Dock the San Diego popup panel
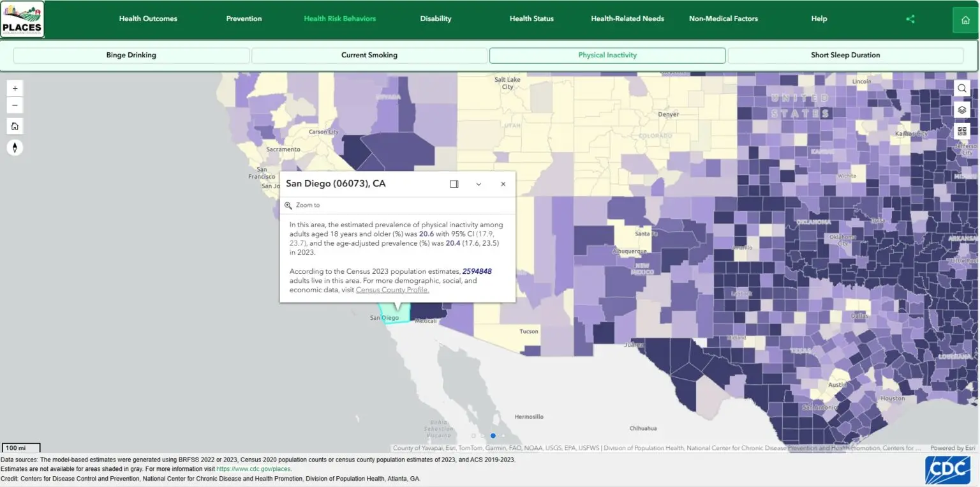This screenshot has width=980, height=487. pos(454,184)
